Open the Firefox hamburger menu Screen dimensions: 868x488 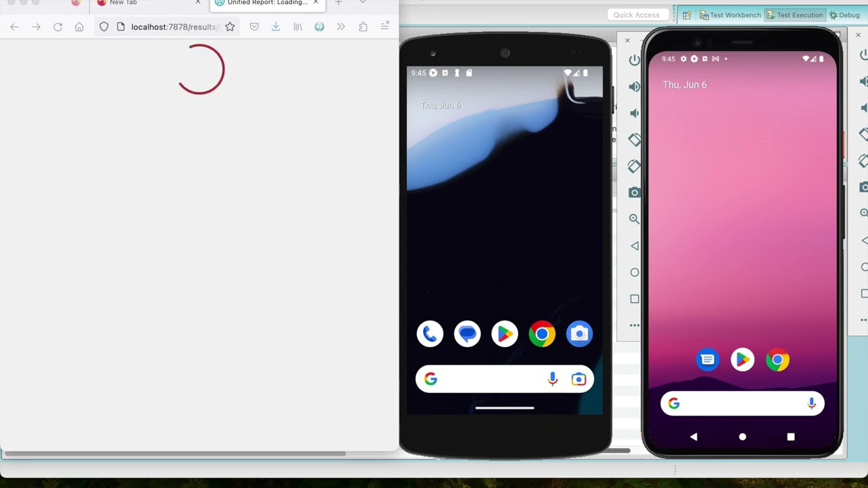(384, 26)
